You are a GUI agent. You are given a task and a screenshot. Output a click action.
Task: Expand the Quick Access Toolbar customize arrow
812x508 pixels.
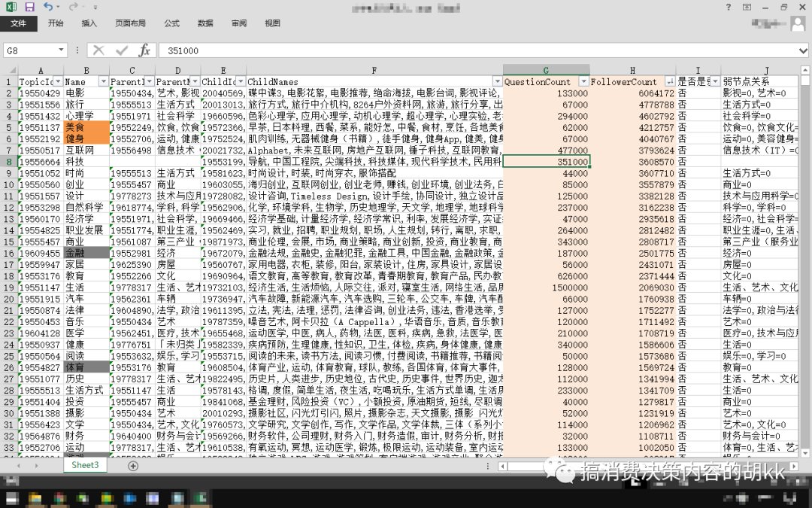[95, 8]
